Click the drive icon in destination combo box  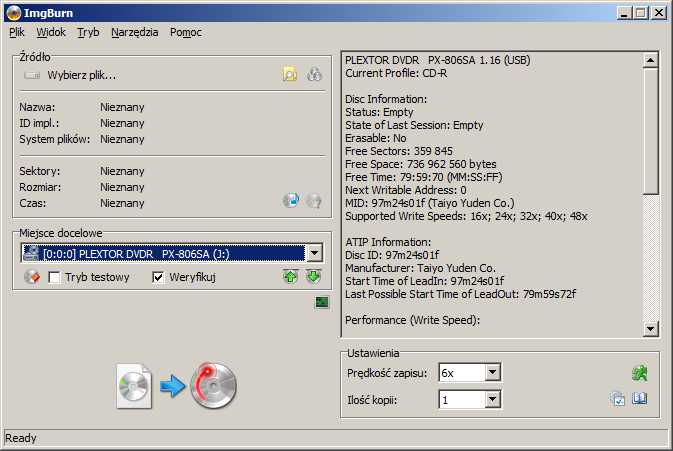[31, 253]
